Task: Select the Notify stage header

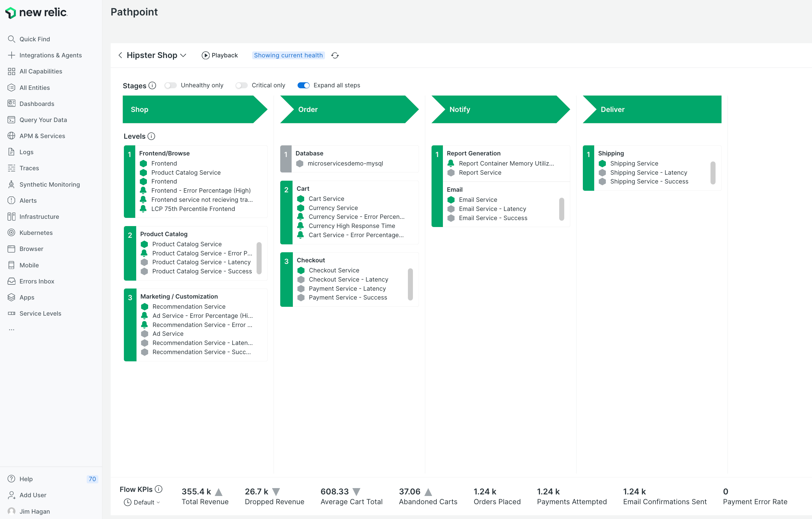Action: 501,109
